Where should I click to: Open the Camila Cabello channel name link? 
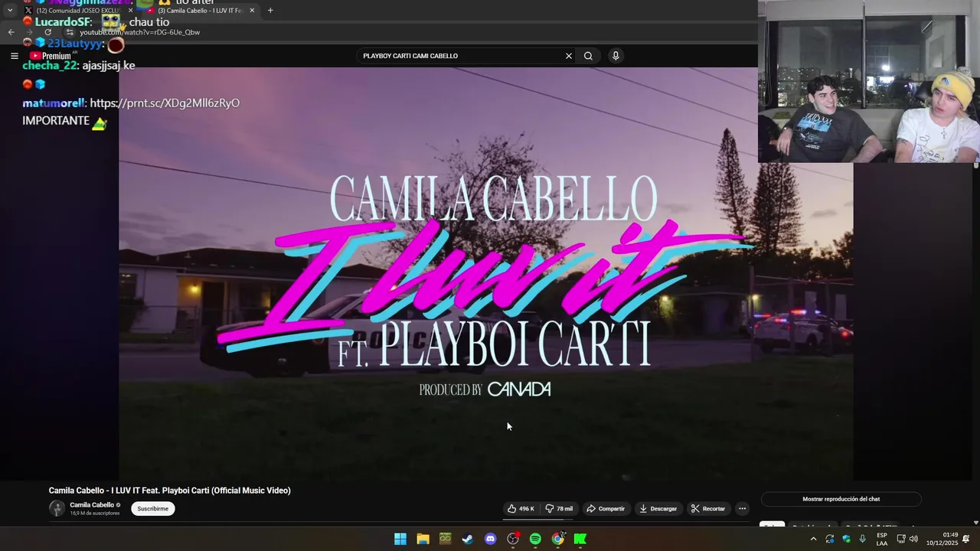pyautogui.click(x=92, y=505)
